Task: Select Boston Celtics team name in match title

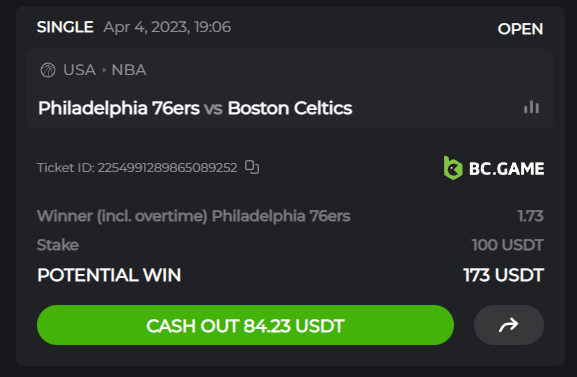Action: tap(290, 108)
